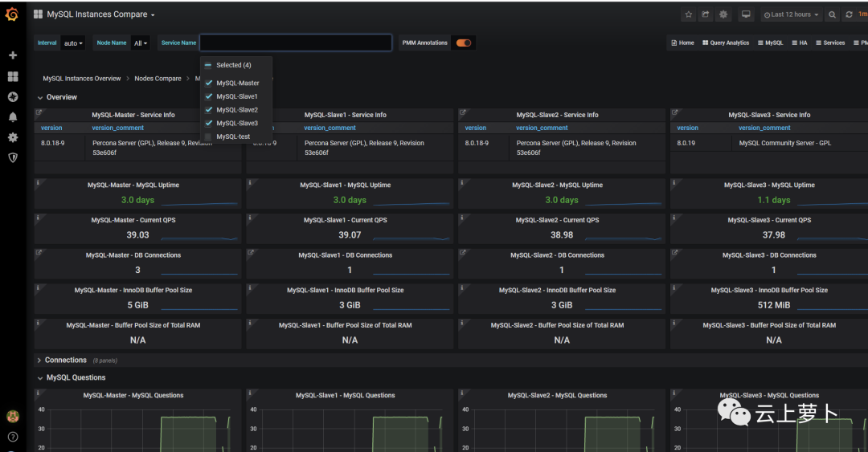This screenshot has height=452, width=868.
Task: Open external link icon on MySQL-Master Service Info
Action: click(39, 112)
